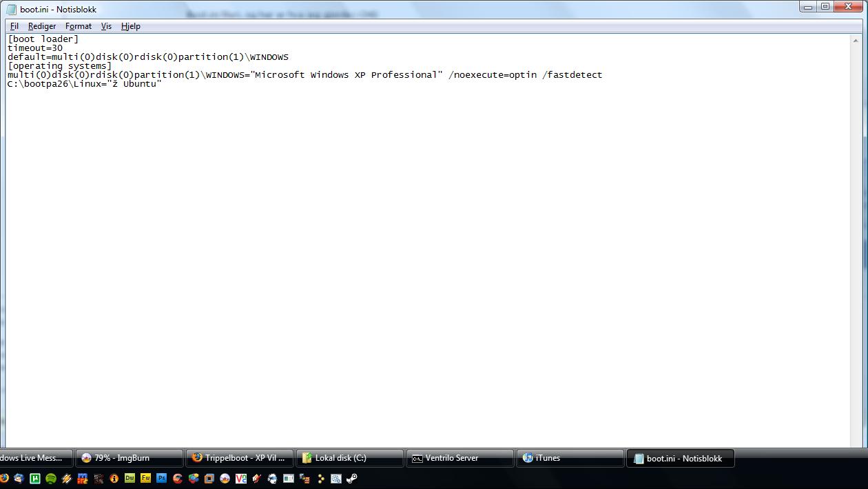Launch Firefox from the quick launch bar

3,478
